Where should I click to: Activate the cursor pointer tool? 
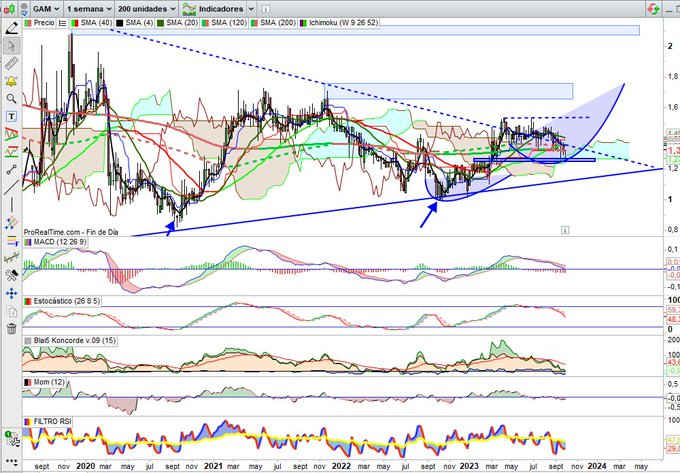coord(12,46)
